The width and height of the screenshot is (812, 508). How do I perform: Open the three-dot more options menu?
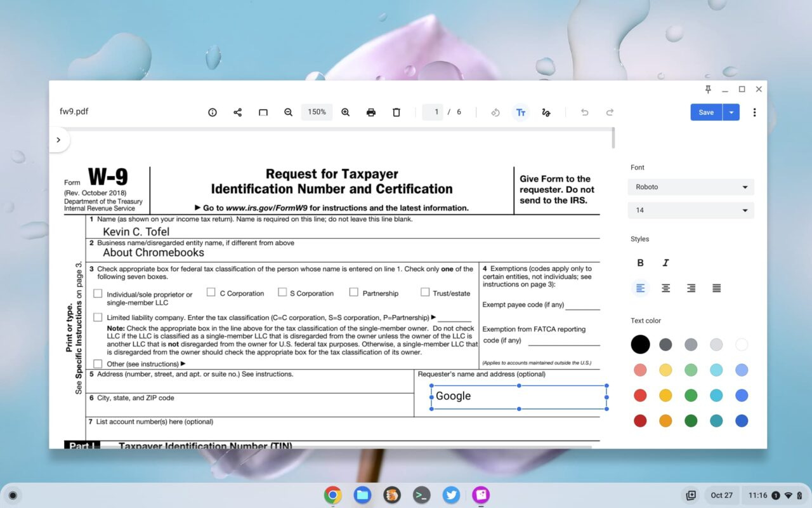pos(754,112)
